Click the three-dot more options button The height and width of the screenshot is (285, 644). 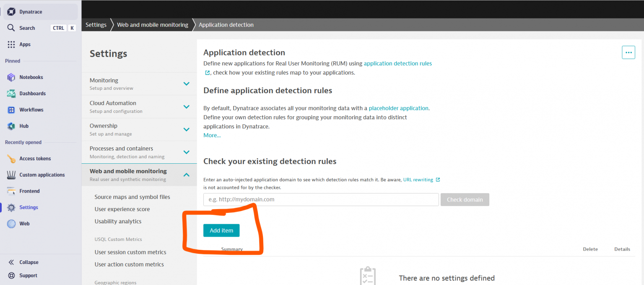(x=628, y=52)
